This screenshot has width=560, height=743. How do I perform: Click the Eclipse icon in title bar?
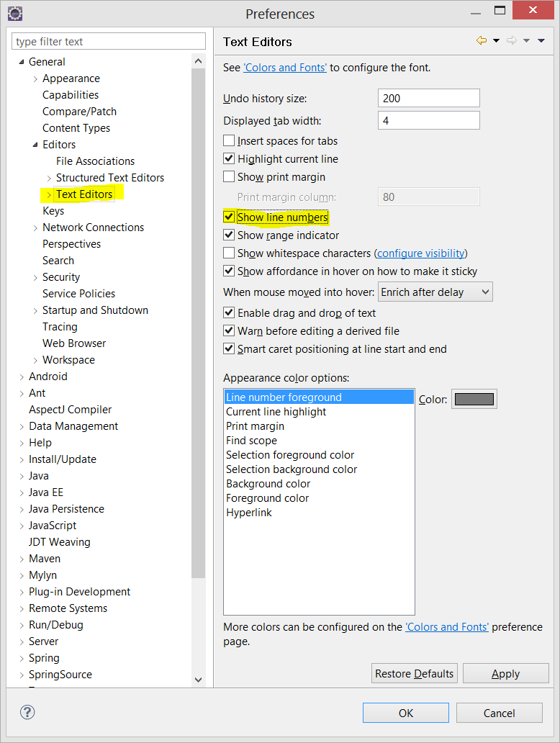(x=15, y=14)
